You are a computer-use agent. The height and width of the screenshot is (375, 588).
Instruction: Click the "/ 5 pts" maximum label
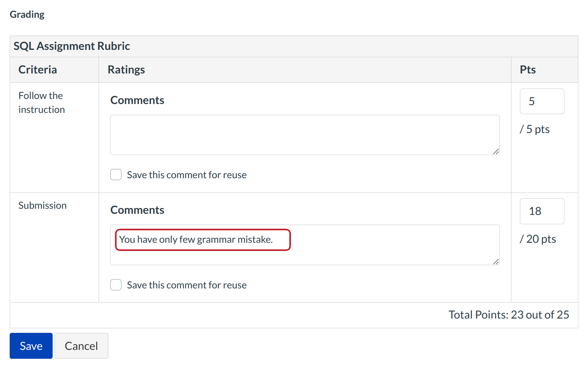point(535,129)
